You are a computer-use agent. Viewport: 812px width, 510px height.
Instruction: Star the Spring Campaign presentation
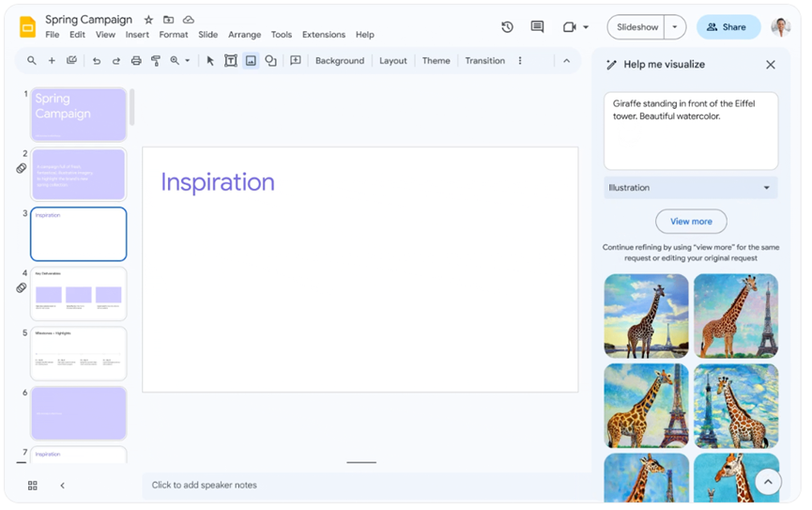coord(148,20)
